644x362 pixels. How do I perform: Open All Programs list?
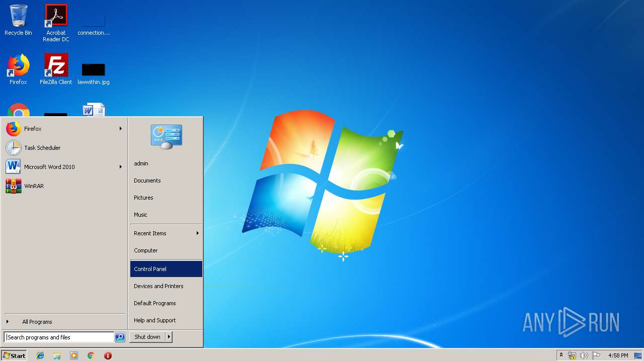[x=64, y=322]
